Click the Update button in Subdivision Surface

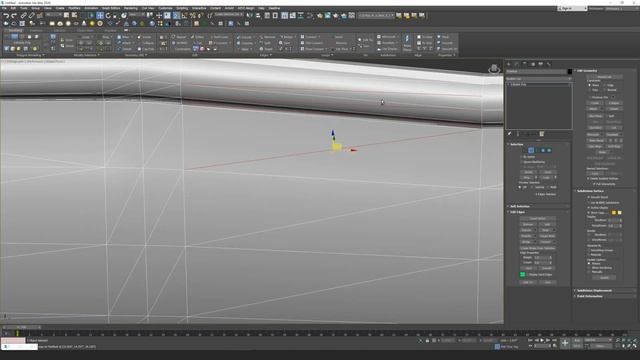coord(604,278)
